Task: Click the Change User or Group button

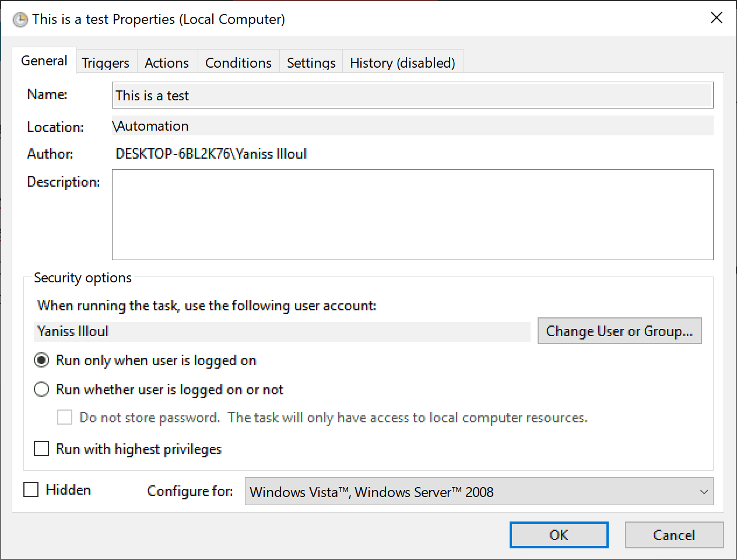Action: click(x=619, y=331)
